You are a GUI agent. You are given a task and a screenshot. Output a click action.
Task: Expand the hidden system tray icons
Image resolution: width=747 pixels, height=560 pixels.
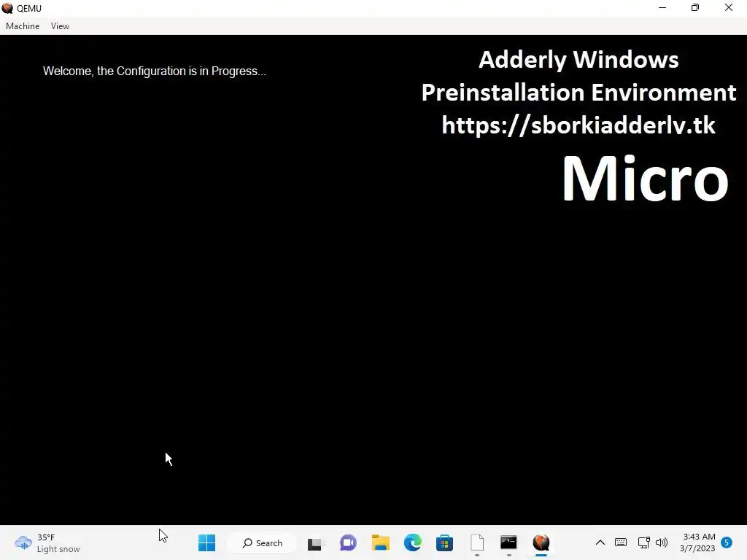600,542
